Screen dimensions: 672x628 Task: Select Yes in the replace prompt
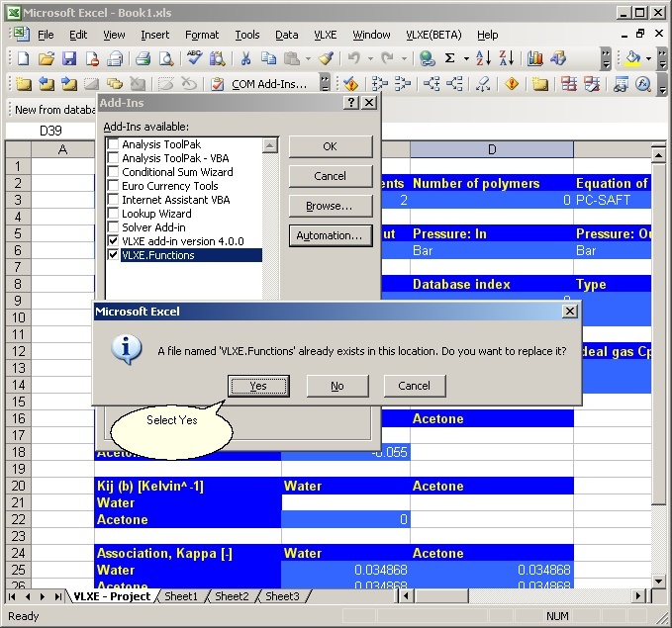coord(258,386)
